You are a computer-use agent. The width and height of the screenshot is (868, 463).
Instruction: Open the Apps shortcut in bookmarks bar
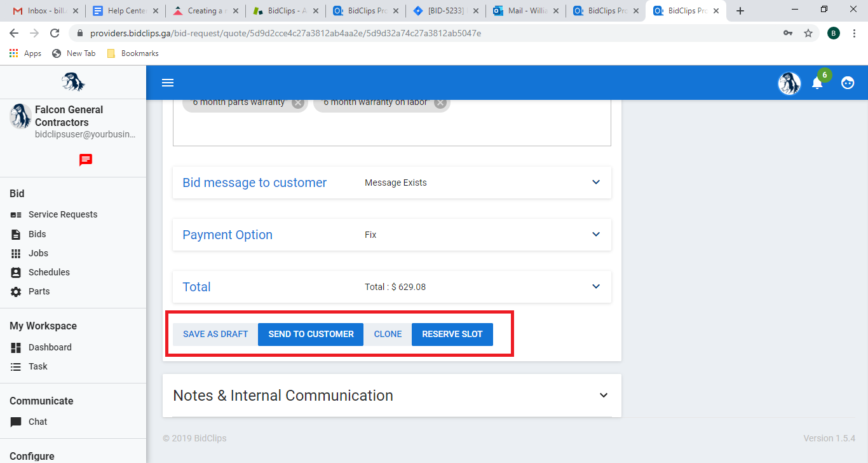click(x=25, y=53)
